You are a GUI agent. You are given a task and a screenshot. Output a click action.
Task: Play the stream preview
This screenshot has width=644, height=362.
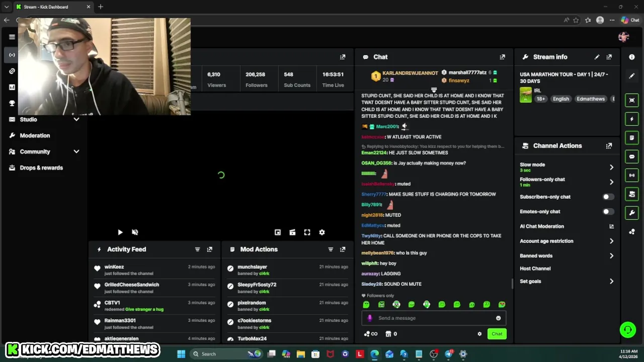coord(120,232)
